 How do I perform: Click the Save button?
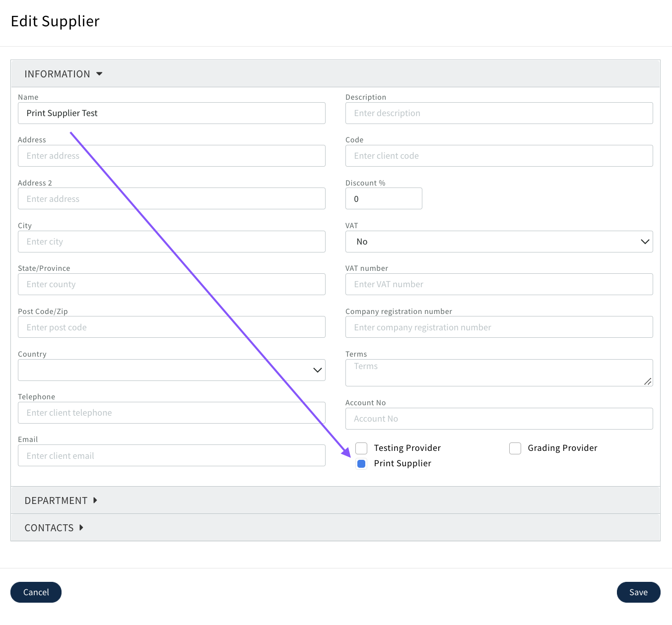coord(638,592)
